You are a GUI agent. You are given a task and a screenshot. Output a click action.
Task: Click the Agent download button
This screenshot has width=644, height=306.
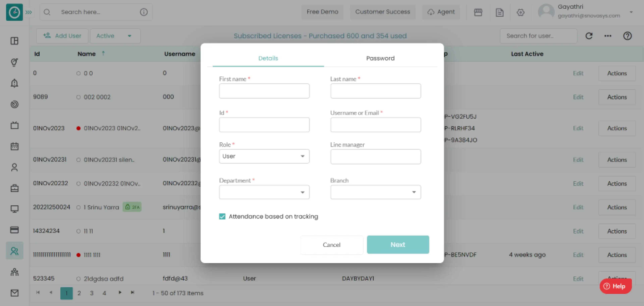coord(441,12)
